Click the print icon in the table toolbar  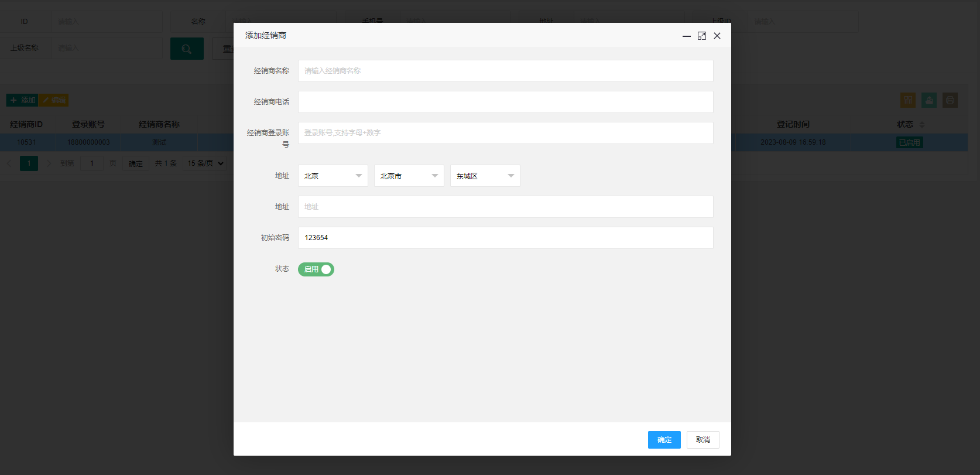coord(950,100)
